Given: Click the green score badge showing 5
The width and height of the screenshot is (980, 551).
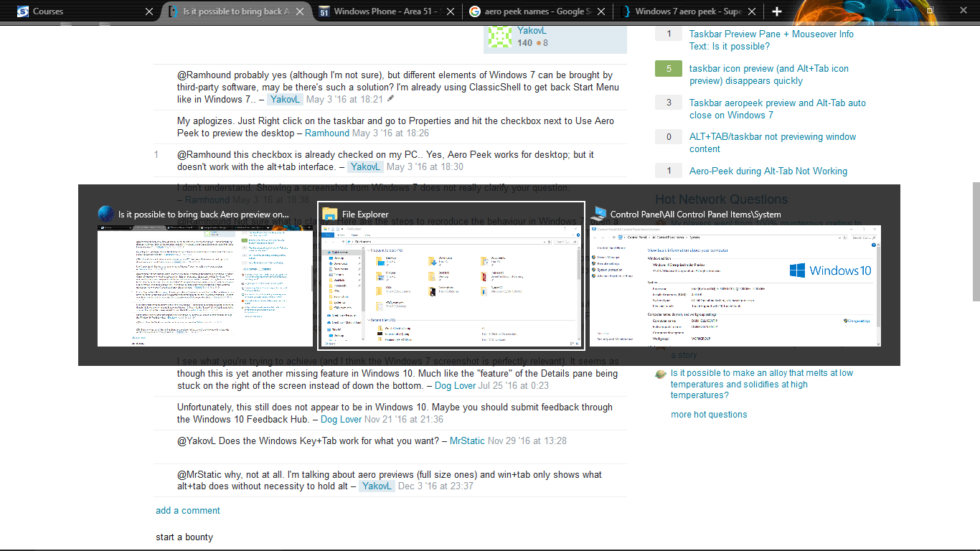Looking at the screenshot, I should coord(669,69).
